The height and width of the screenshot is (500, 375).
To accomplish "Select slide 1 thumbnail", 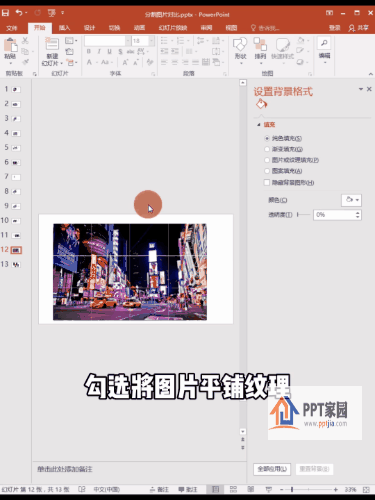I will click(x=16, y=89).
